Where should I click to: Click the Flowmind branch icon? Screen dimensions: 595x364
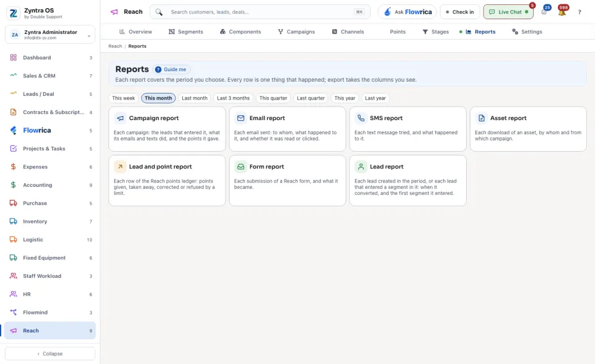pos(13,313)
